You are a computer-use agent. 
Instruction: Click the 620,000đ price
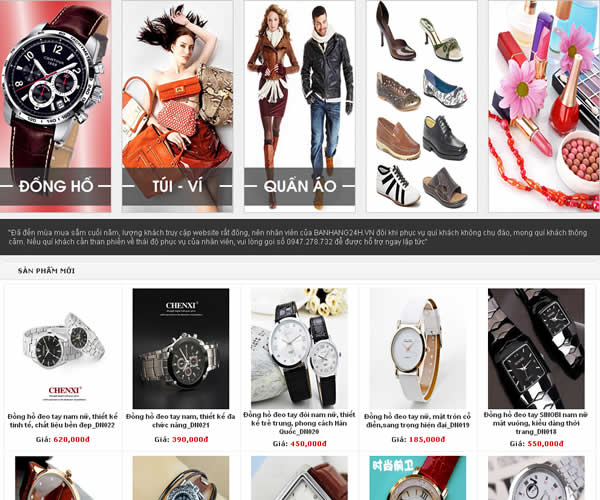pos(72,439)
